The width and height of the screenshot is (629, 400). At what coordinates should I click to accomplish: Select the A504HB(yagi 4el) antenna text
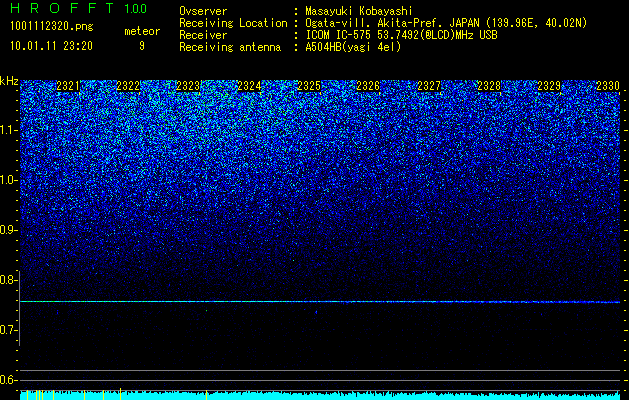pyautogui.click(x=353, y=47)
